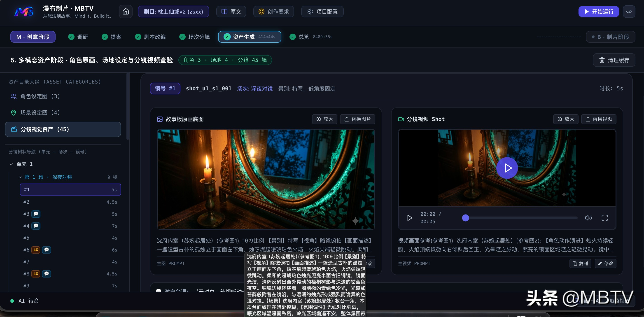
Task: Switch to the 场次分镜 stage tab
Action: point(194,37)
